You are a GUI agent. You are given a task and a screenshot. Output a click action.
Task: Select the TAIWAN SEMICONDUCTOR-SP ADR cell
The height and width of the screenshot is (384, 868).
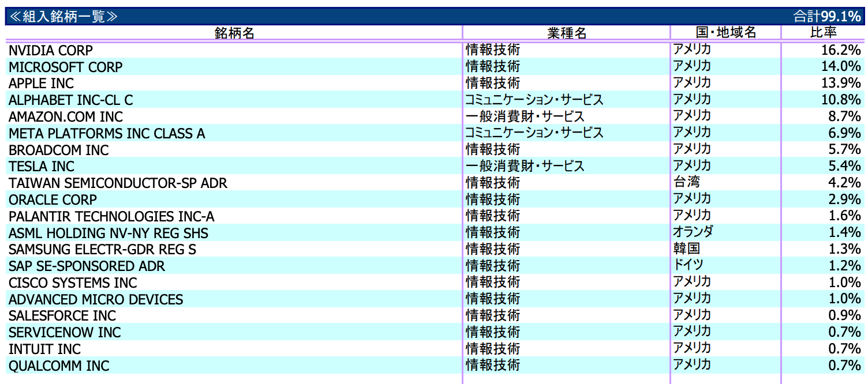[118, 184]
